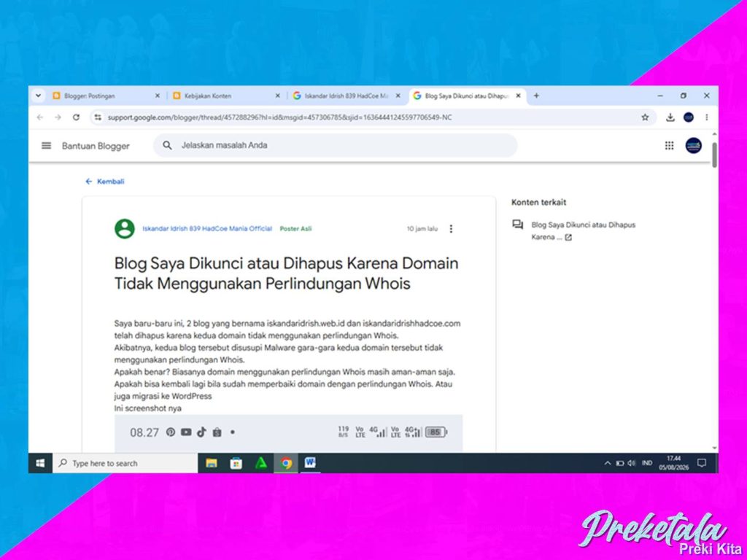Open the Windows Start menu
The width and height of the screenshot is (747, 560).
[41, 463]
